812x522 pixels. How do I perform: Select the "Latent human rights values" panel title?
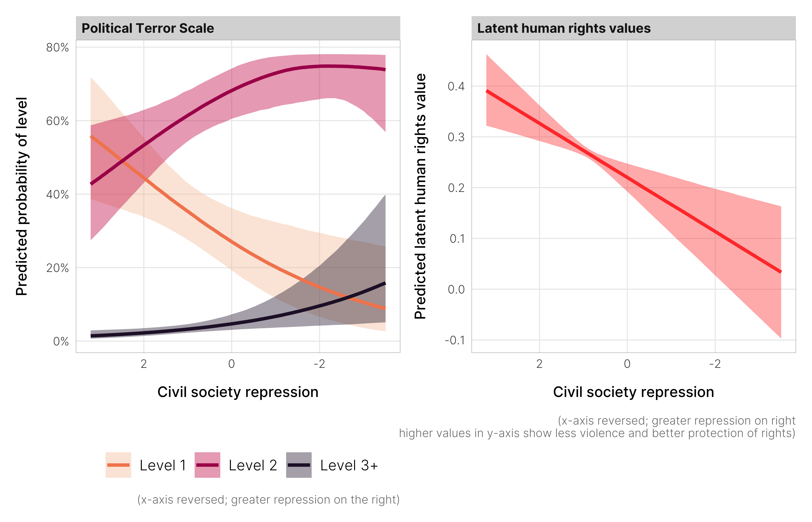point(564,28)
